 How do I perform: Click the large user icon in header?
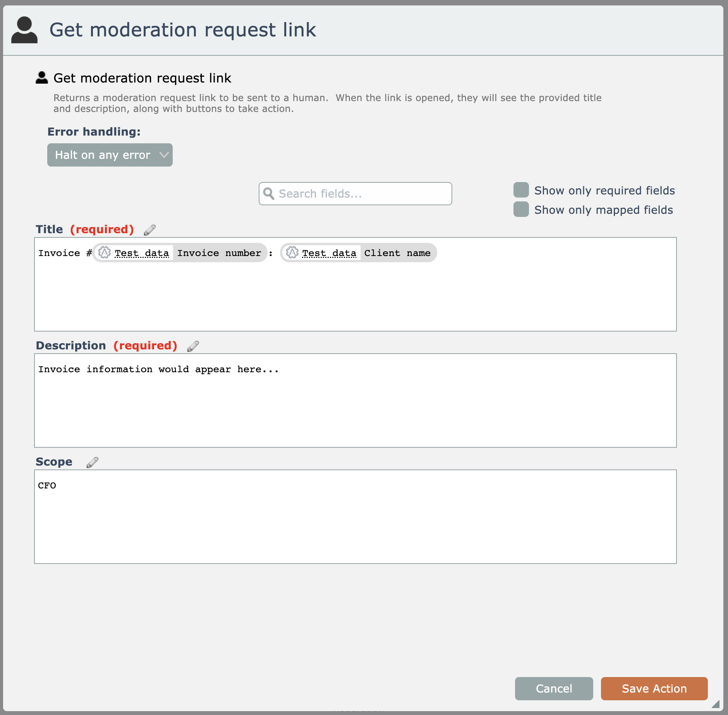click(x=24, y=30)
